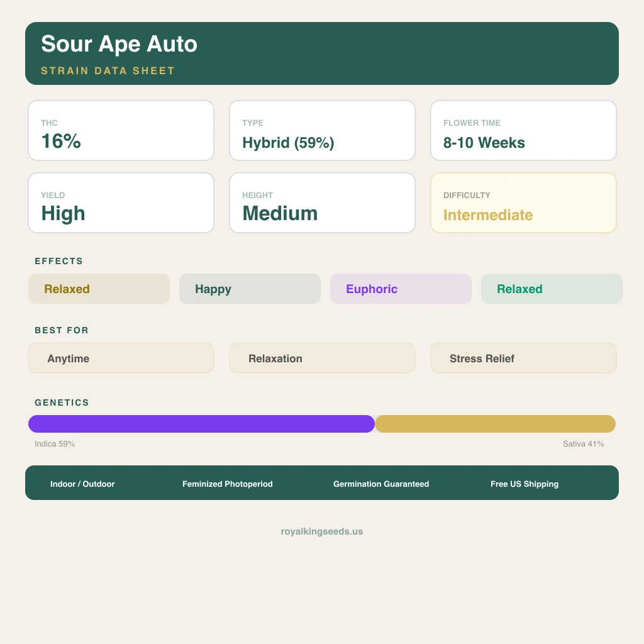Click the GENETICS section heading
This screenshot has width=644, height=644.
tap(62, 402)
